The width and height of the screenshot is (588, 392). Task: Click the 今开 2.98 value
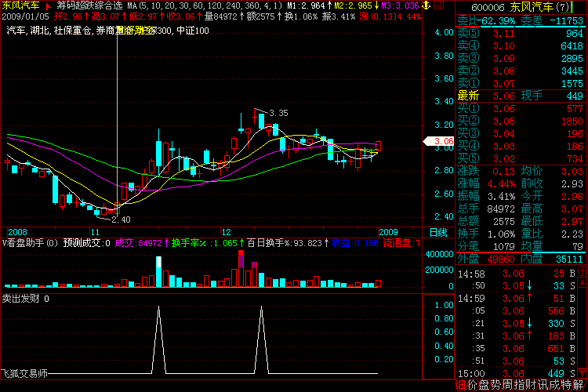coord(572,196)
